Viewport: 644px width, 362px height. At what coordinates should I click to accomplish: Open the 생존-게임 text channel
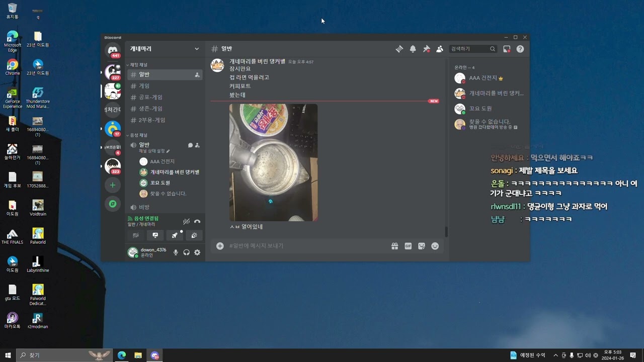pyautogui.click(x=165, y=109)
